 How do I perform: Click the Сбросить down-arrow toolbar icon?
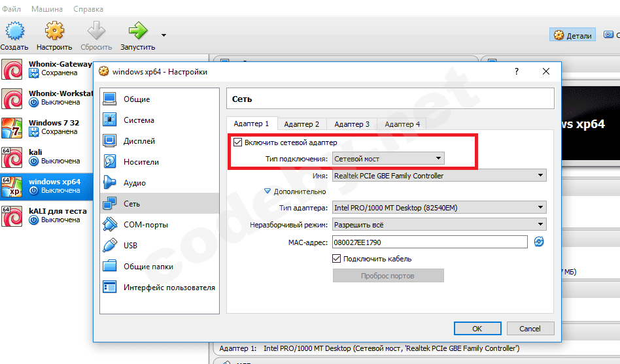[x=96, y=31]
